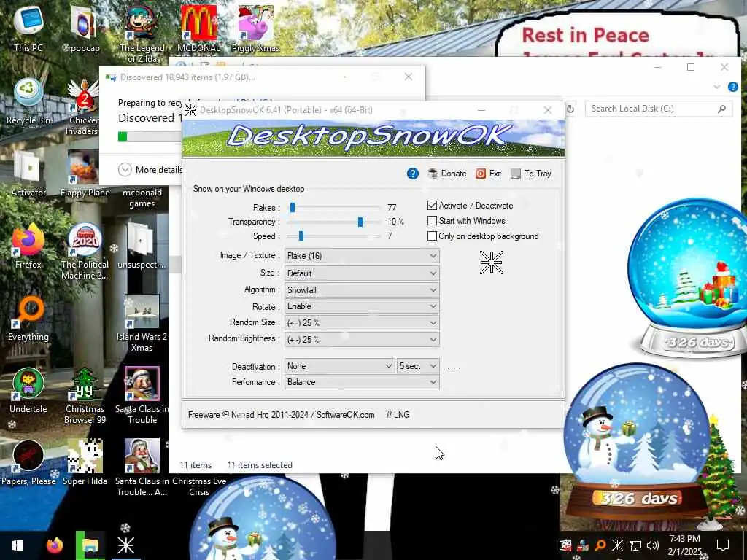The image size is (747, 560).
Task: Select the Santa Claus in Trouble... A... icon
Action: [142, 469]
